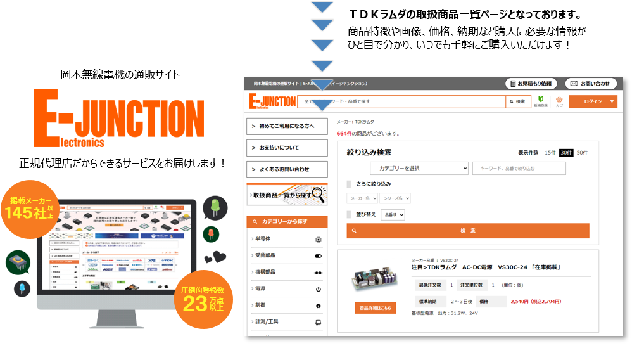Image resolution: width=644 pixels, height=348 pixels.
Task: Click the gear icon beside 制御
Action: click(318, 306)
